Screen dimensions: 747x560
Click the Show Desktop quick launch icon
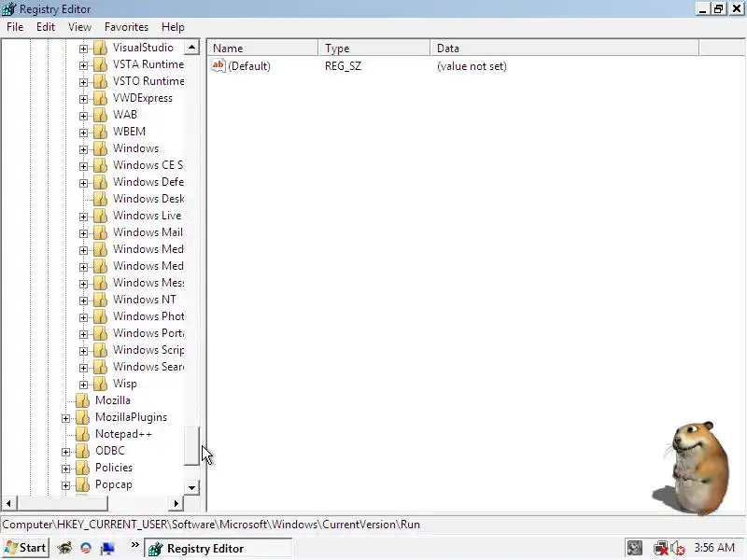click(x=107, y=548)
